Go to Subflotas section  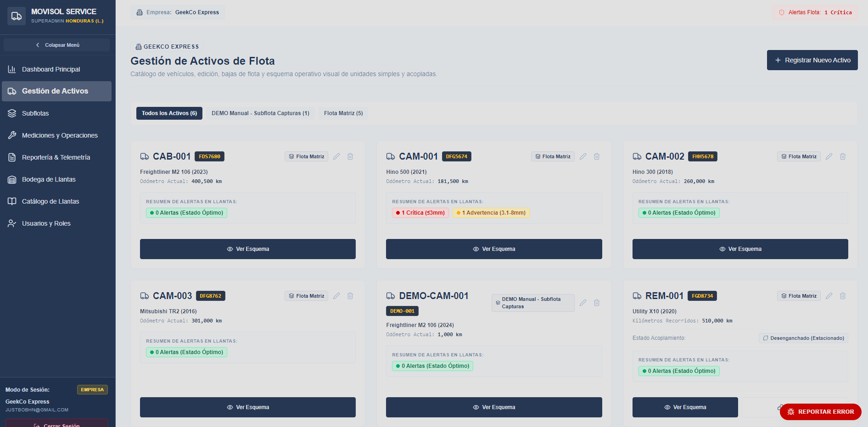tap(57, 113)
